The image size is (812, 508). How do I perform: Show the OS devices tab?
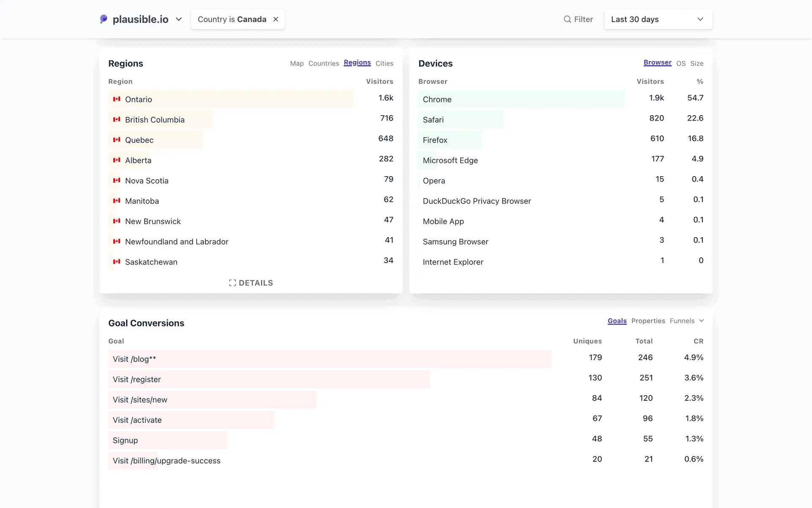pos(680,63)
